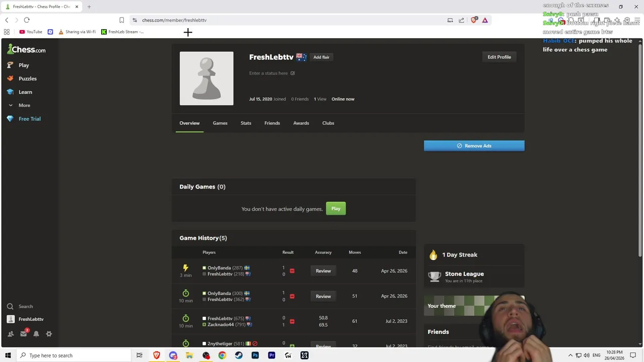Click the 10 min rapid timer icon in OnlyBanda row

[186, 293]
